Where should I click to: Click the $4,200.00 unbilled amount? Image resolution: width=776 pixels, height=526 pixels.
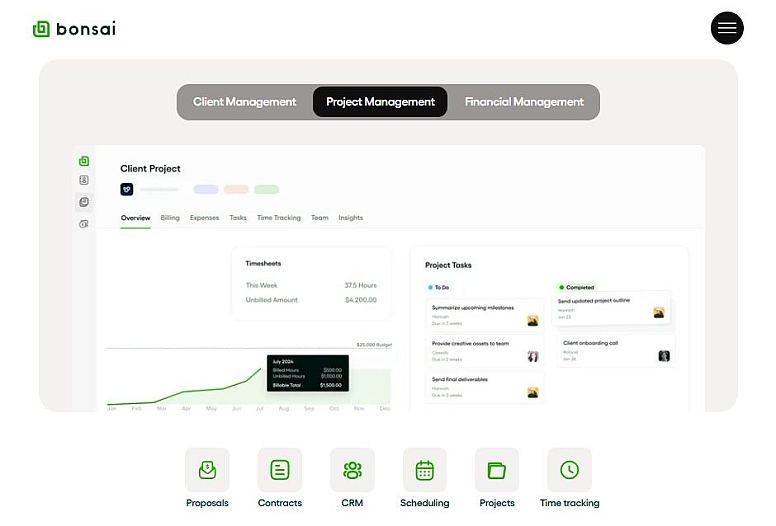tap(361, 300)
